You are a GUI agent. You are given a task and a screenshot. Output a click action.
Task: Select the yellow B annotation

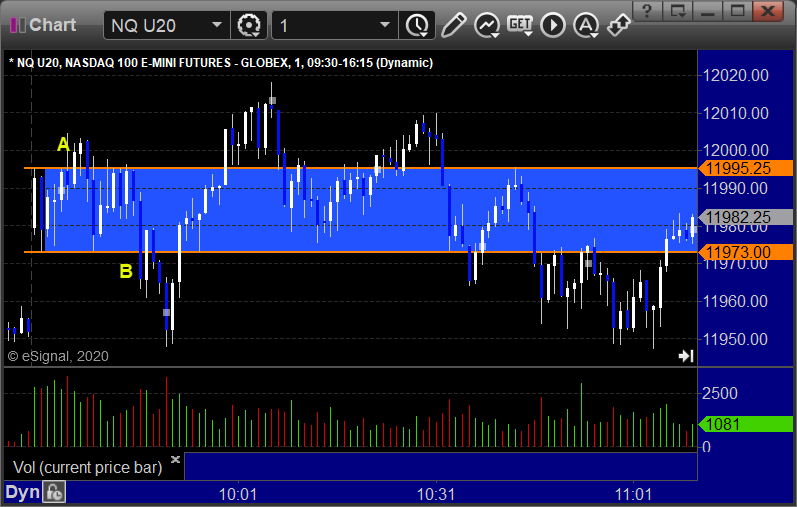tap(126, 271)
